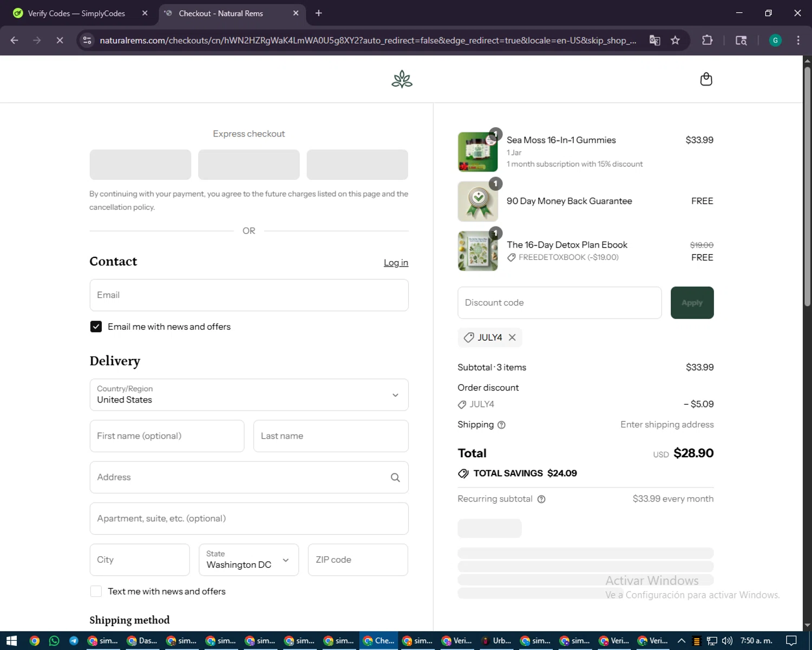Click the Apartment, suite, etc. field

point(249,518)
